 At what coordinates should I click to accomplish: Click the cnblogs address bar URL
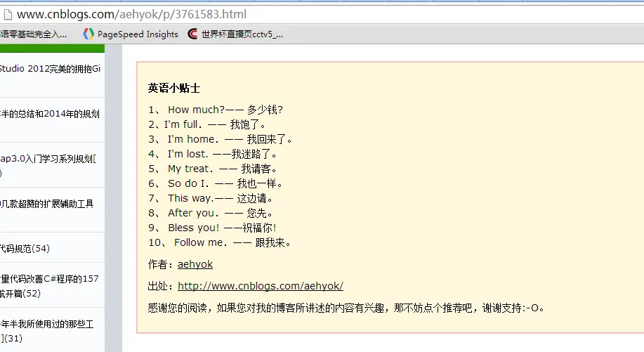tap(131, 14)
